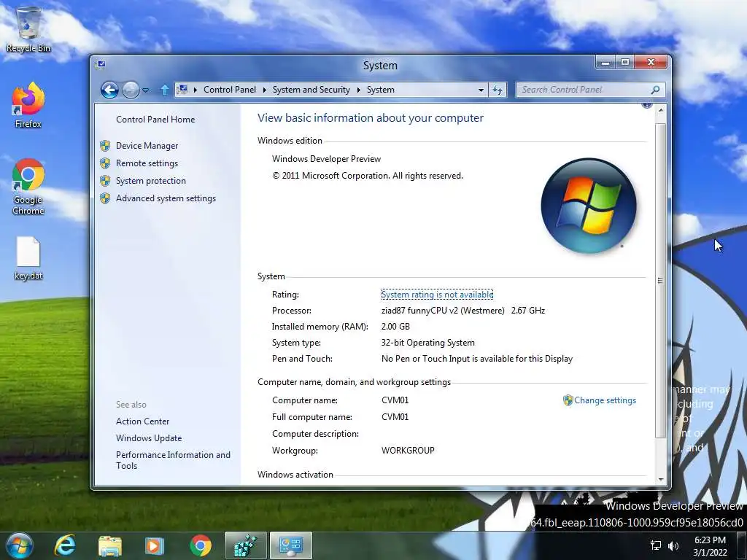
Task: Open Google Chrome desktop shortcut
Action: [28, 187]
